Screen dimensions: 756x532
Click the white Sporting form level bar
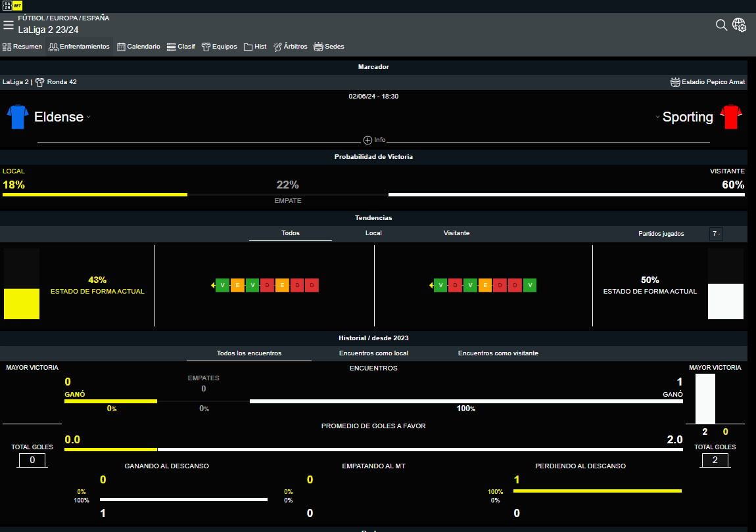coord(726,301)
